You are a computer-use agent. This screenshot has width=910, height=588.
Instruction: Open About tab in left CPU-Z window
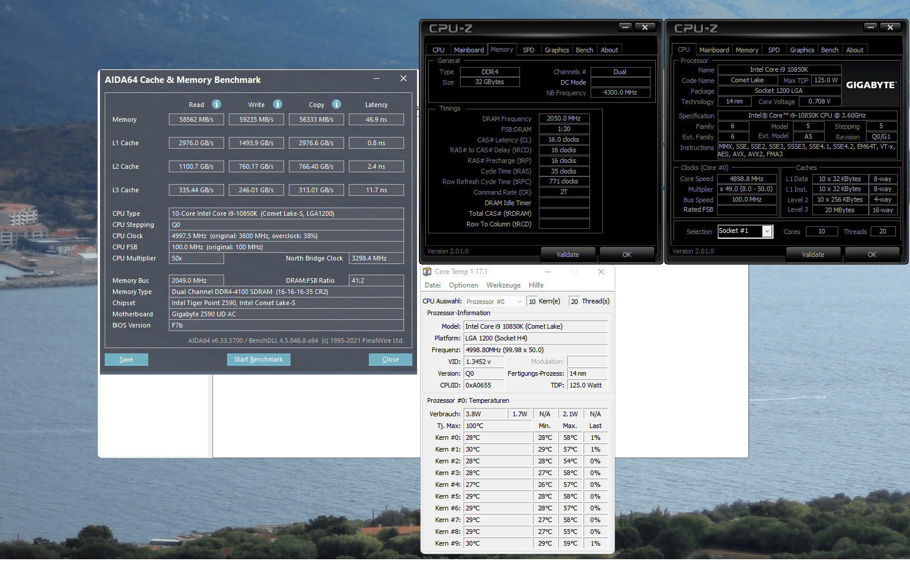609,50
